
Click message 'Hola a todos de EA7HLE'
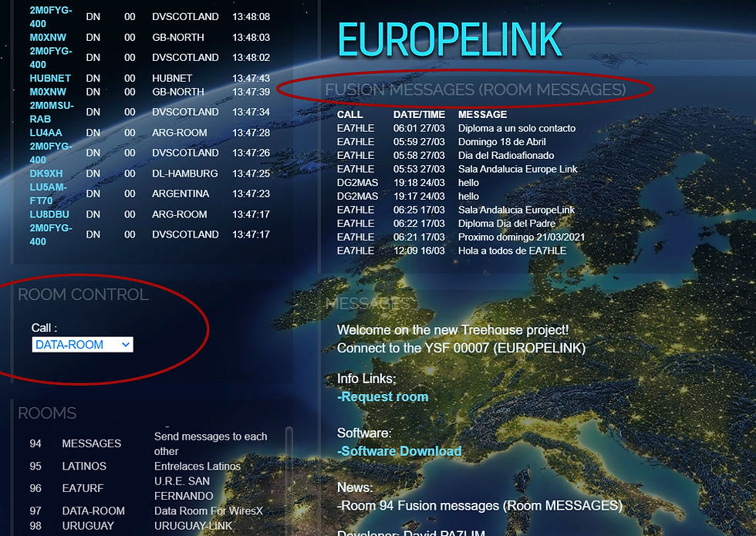point(512,251)
